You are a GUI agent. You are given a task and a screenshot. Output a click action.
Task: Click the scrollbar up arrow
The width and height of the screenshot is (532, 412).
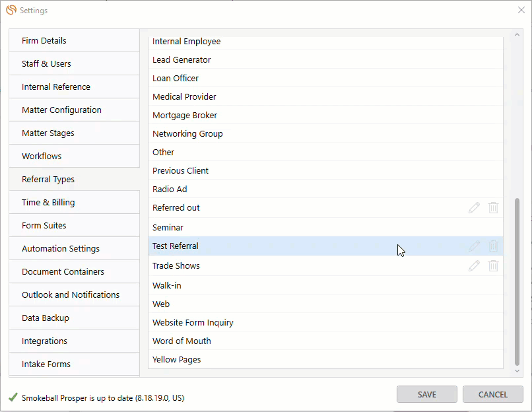pyautogui.click(x=517, y=35)
